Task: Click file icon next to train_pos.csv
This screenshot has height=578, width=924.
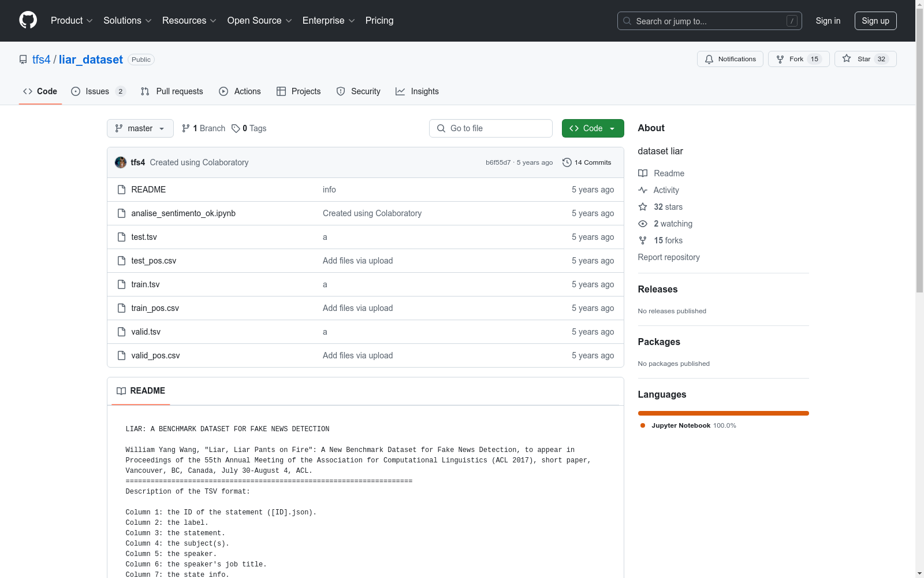Action: coord(121,308)
